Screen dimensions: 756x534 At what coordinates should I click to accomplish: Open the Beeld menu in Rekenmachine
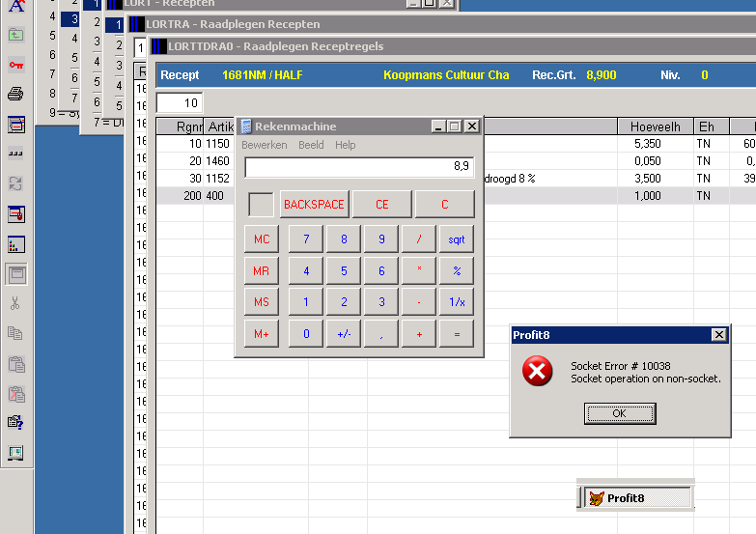pyautogui.click(x=311, y=145)
